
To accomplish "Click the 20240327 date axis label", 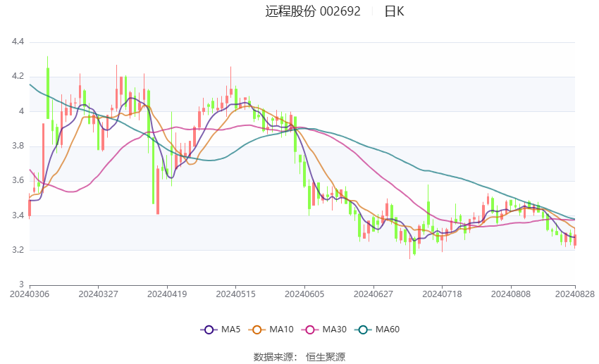I will point(98,294).
